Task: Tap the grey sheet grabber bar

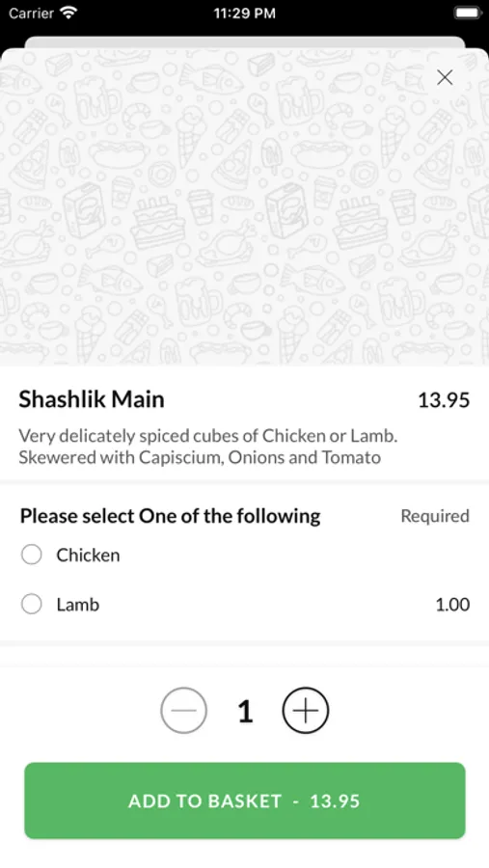Action: (245, 42)
